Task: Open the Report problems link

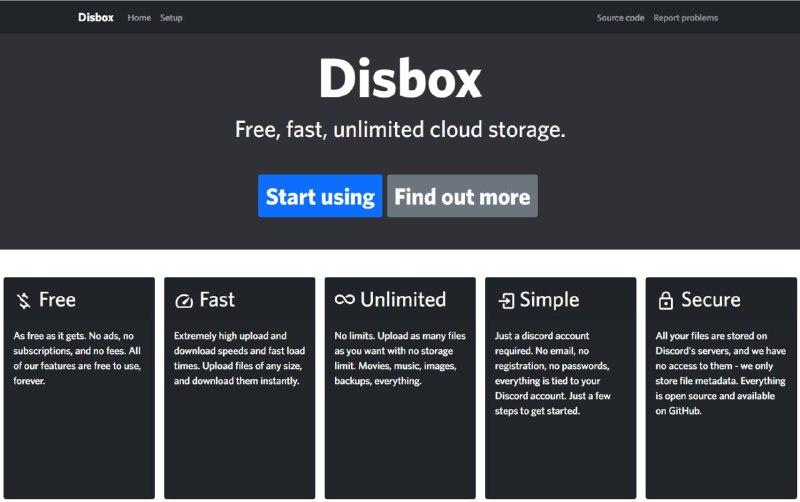Action: [685, 18]
